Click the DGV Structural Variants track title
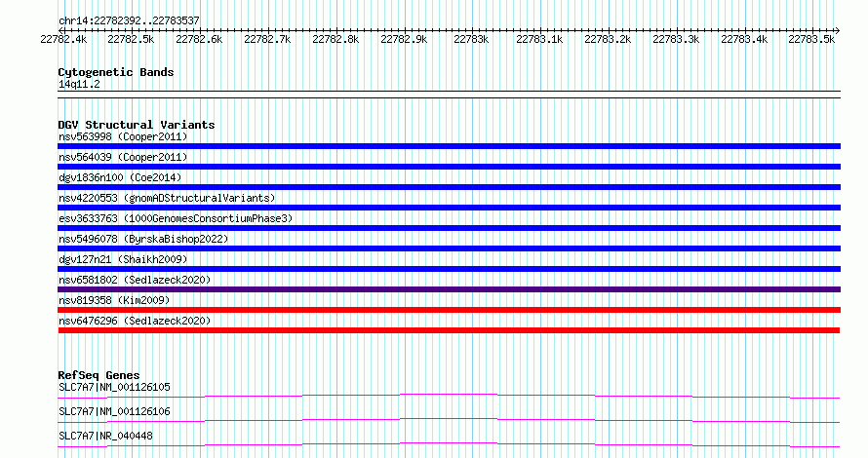Viewport: 868px width, 458px height. click(x=137, y=125)
